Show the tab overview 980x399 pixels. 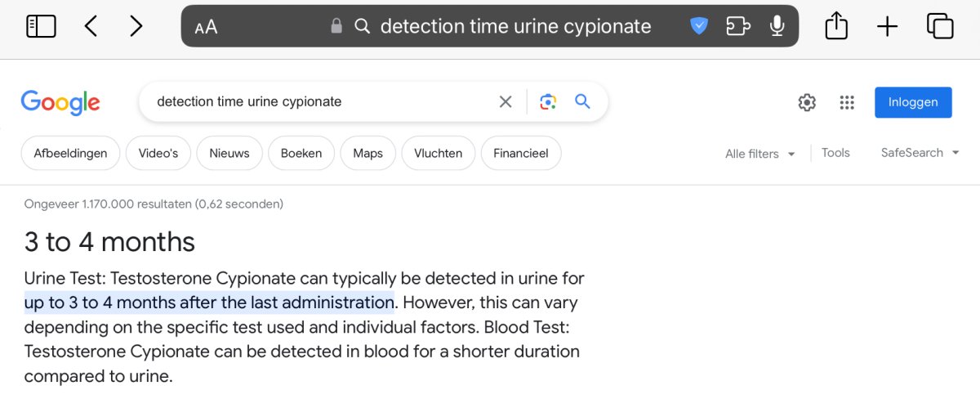tap(940, 26)
